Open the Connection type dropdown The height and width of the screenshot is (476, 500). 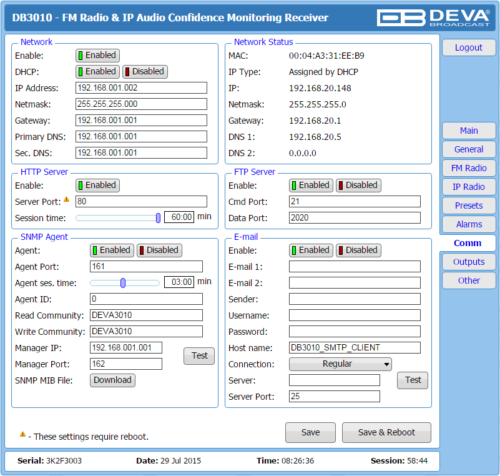click(340, 364)
